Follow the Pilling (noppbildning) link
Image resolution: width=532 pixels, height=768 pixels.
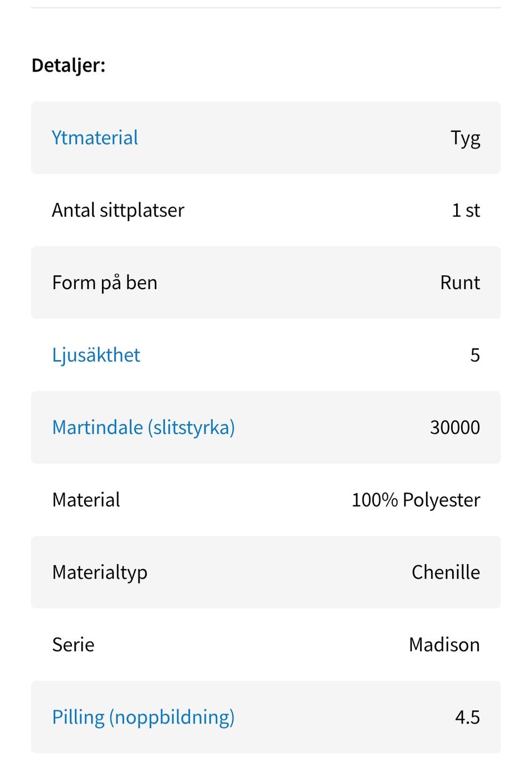point(143,717)
